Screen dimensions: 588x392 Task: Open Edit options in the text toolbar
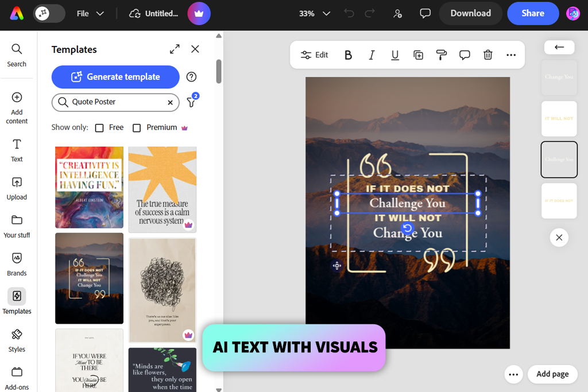(x=314, y=55)
